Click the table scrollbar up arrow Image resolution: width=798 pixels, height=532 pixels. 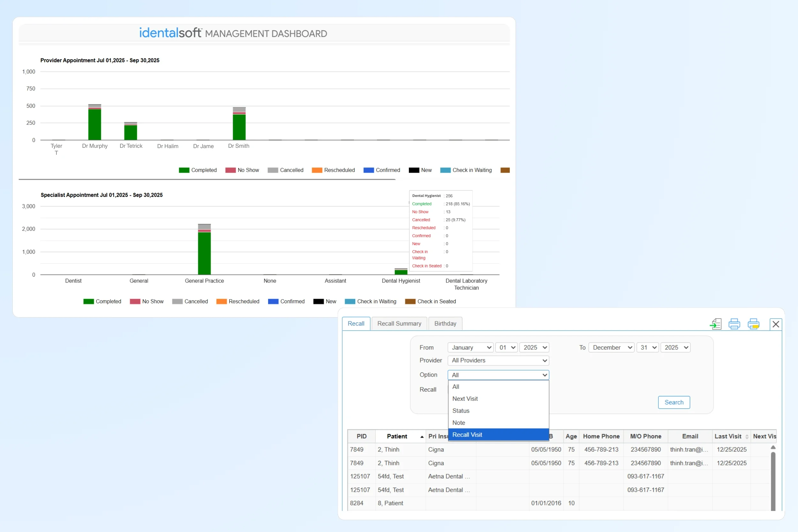click(x=773, y=447)
